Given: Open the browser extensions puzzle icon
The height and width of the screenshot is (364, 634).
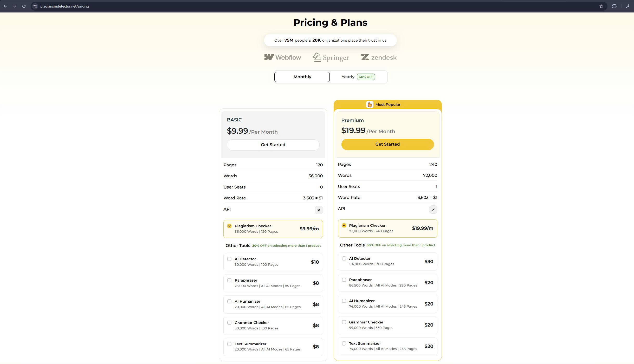Looking at the screenshot, I should pos(614,6).
